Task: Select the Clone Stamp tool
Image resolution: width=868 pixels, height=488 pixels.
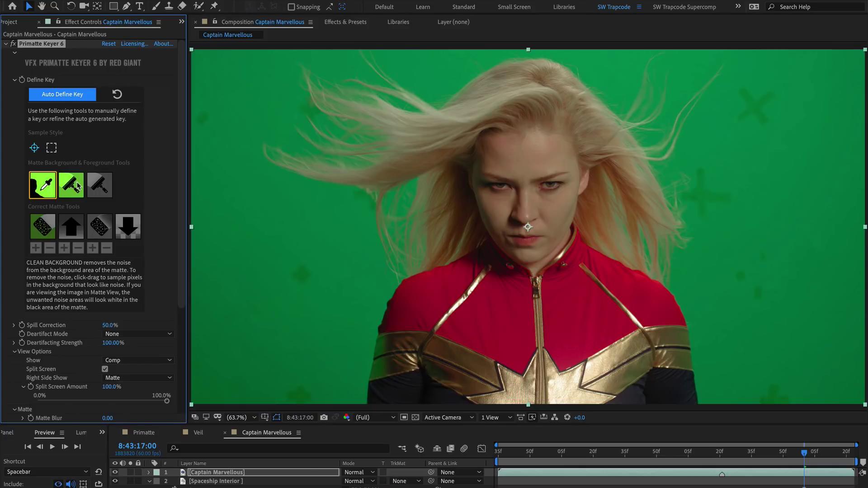Action: pyautogui.click(x=169, y=6)
